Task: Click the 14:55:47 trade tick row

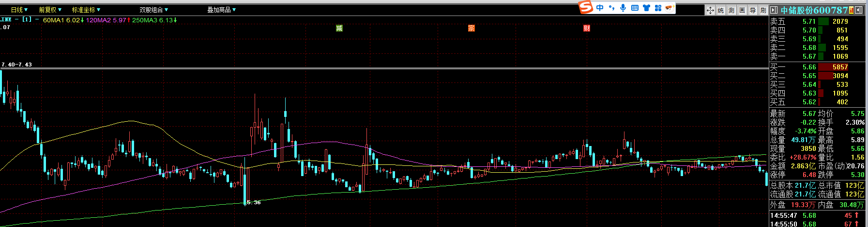Action: tap(818, 215)
